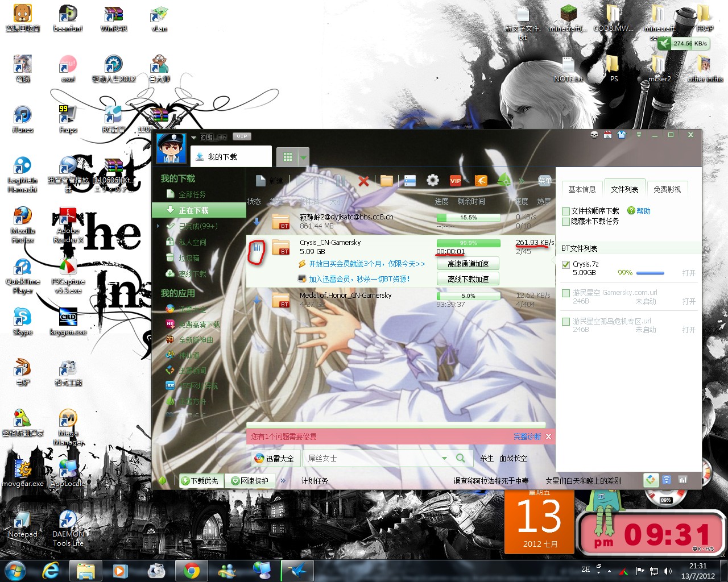
Task: Open the download folder icon in toolbar
Action: 387,181
